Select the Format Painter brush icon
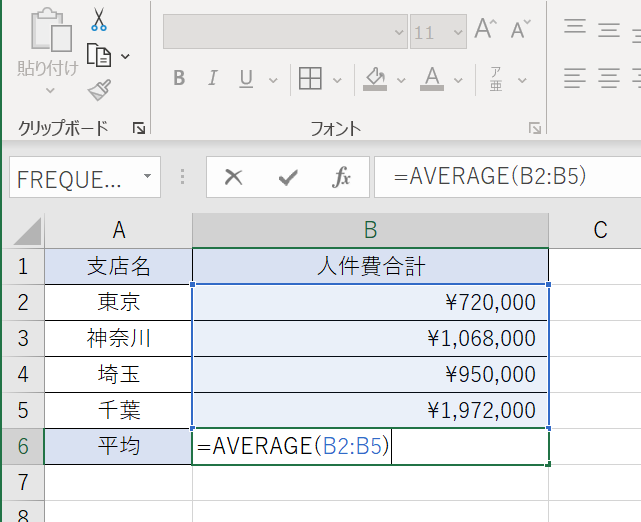 tap(99, 91)
